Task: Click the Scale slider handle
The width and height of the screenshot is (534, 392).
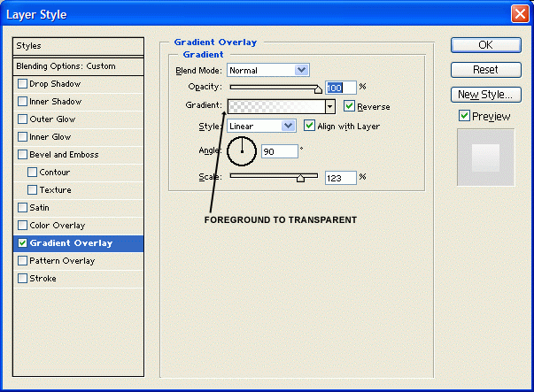Action: point(300,179)
